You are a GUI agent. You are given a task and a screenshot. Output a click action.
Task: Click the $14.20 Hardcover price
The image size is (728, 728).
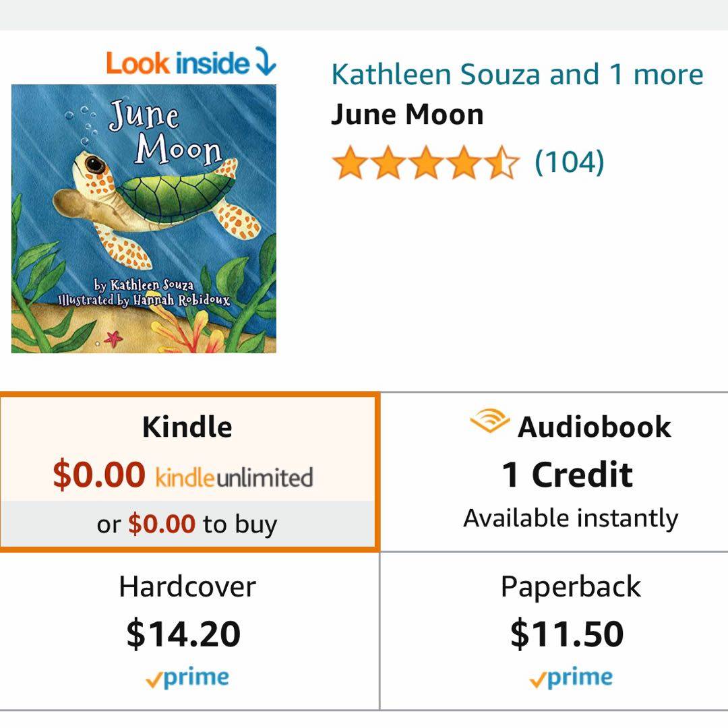[183, 634]
